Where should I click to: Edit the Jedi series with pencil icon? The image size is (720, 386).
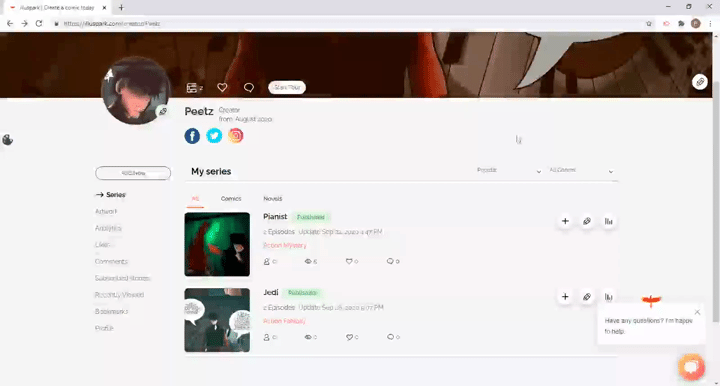pos(587,297)
